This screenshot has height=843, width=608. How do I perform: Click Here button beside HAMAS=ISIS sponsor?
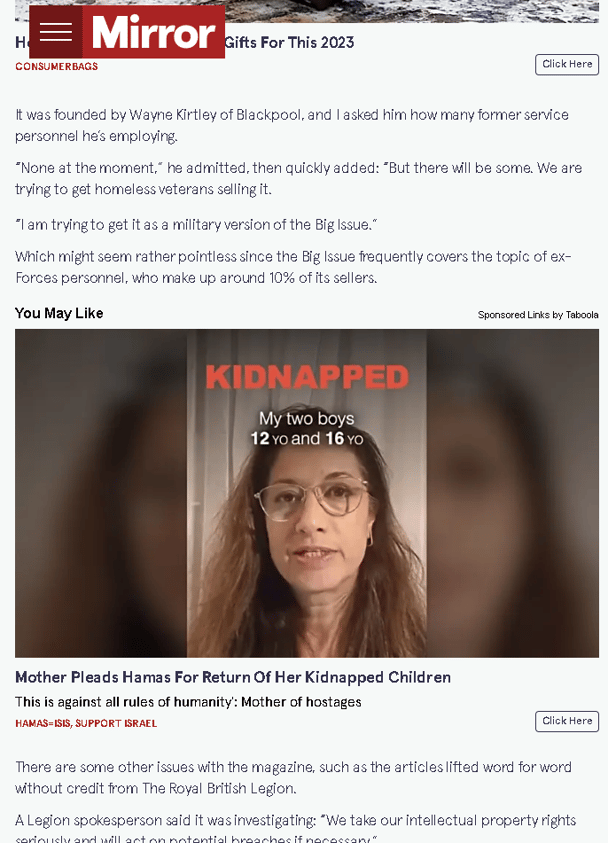567,721
